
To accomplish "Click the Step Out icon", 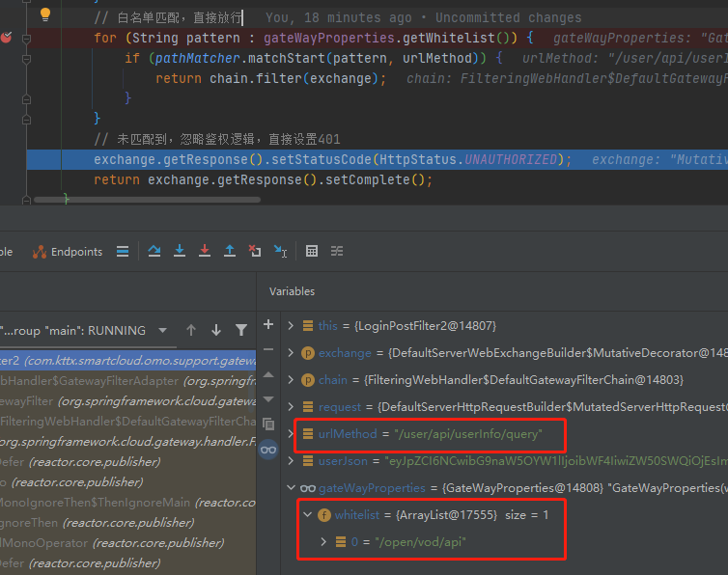I will click(x=230, y=252).
